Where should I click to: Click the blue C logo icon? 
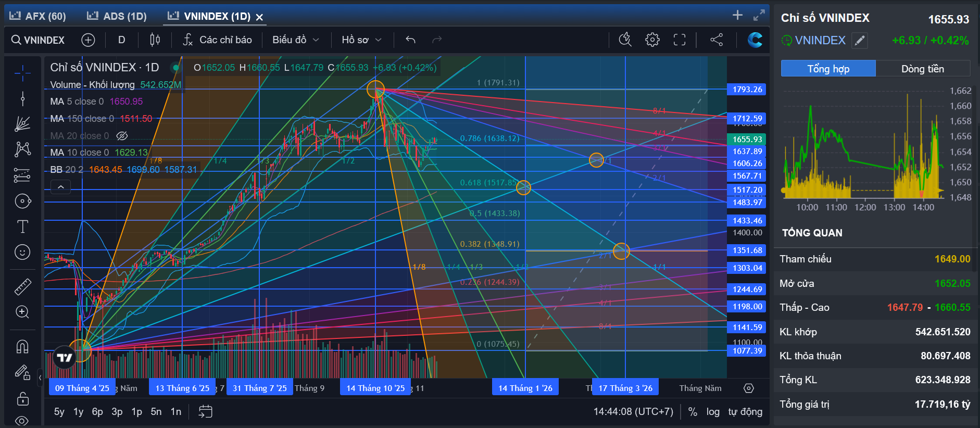coord(755,40)
